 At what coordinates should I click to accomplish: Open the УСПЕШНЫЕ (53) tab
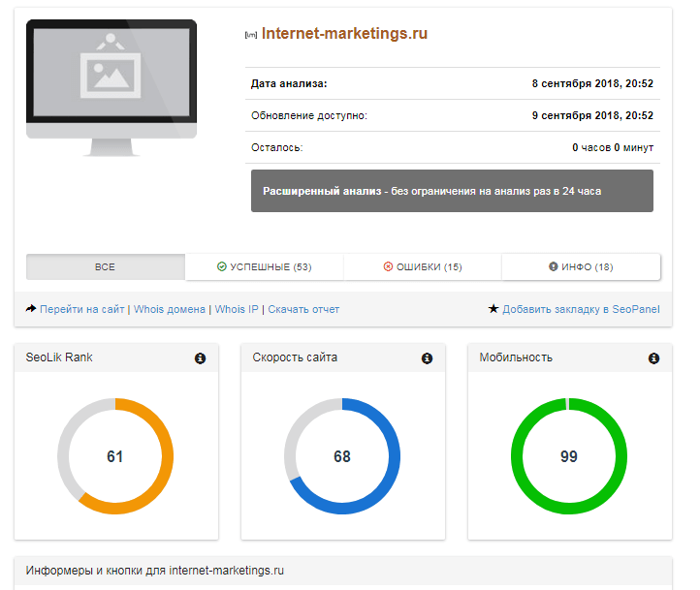[x=264, y=267]
